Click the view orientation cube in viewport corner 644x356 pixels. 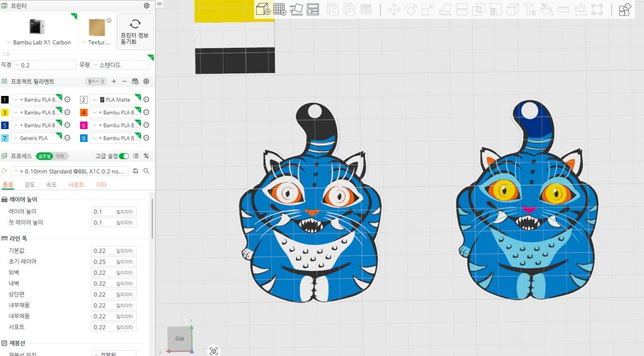click(180, 339)
